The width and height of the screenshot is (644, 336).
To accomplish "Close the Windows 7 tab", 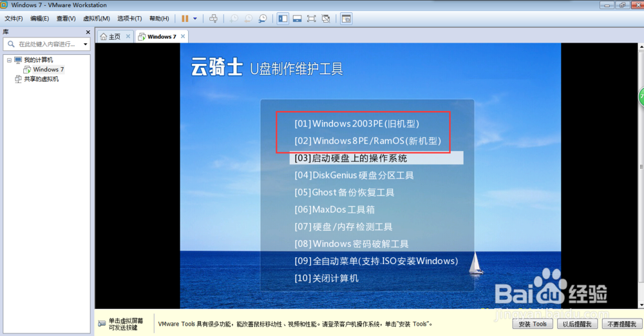I will pos(183,36).
